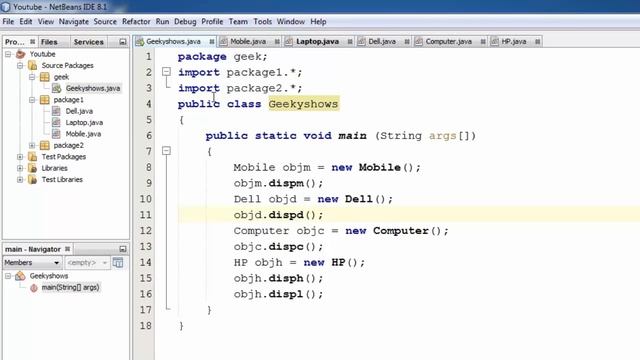Minimize the Navigator panel
640x360 pixels.
coord(123,249)
